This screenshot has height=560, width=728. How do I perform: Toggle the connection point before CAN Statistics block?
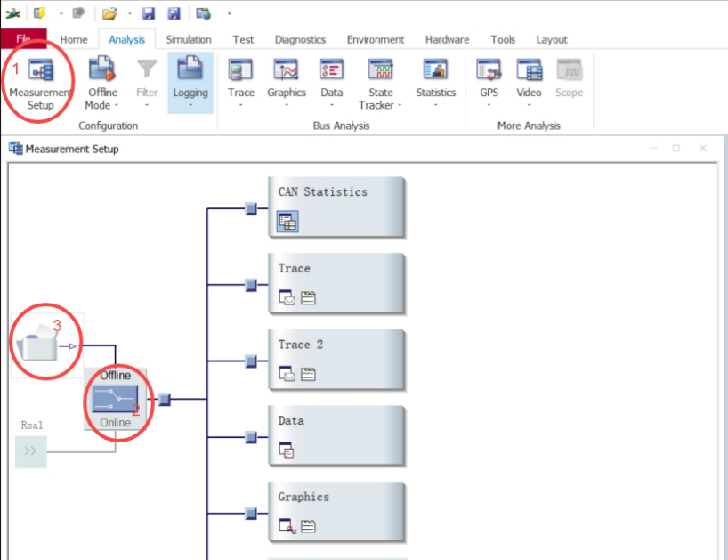click(251, 209)
